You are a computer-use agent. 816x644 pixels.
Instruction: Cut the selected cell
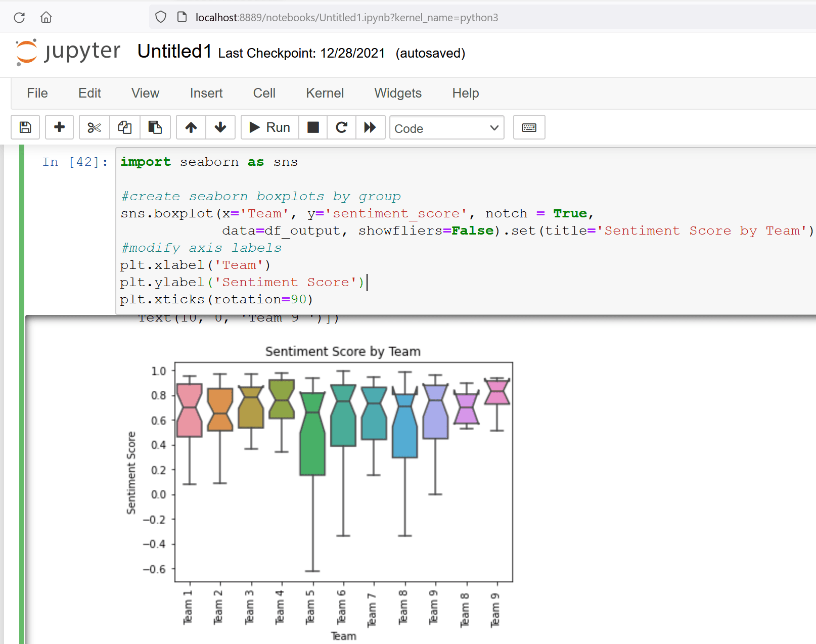coord(94,127)
